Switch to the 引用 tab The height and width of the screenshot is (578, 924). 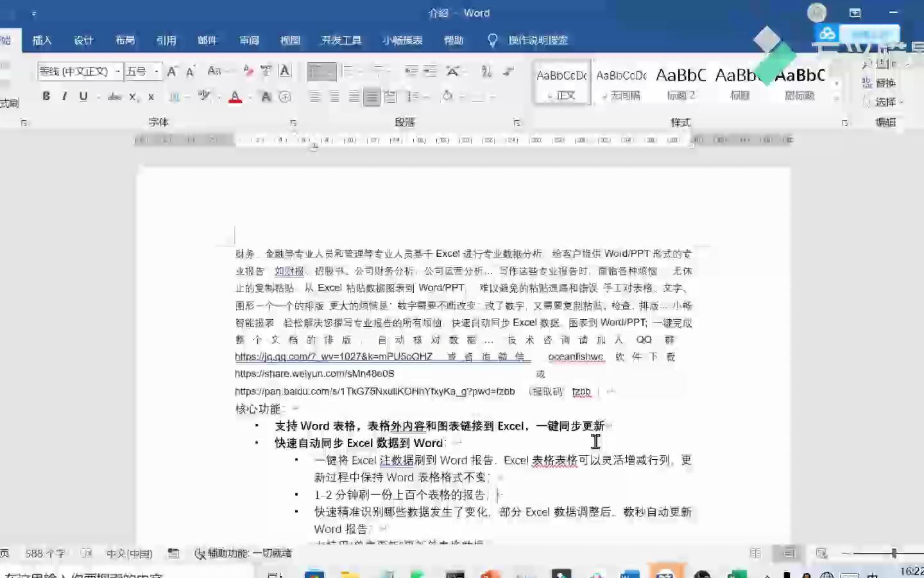coord(166,40)
